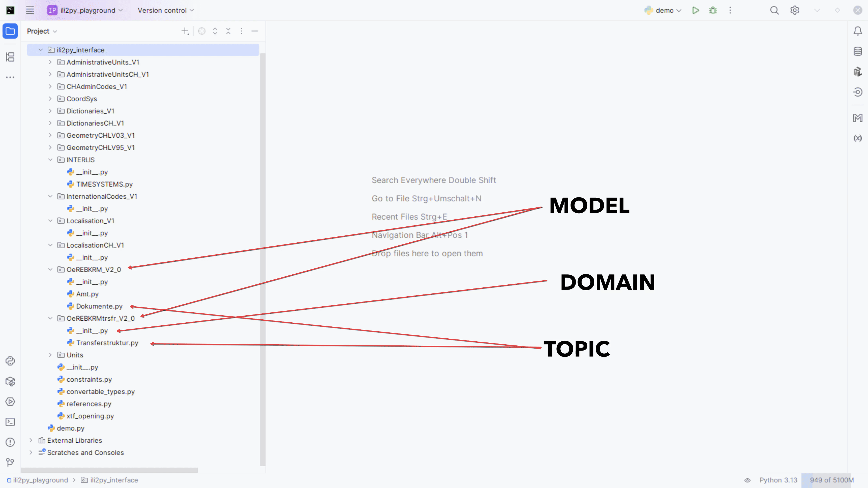Image resolution: width=868 pixels, height=488 pixels.
Task: Click ili2py_interface in the breadcrumb bar
Action: (114, 480)
